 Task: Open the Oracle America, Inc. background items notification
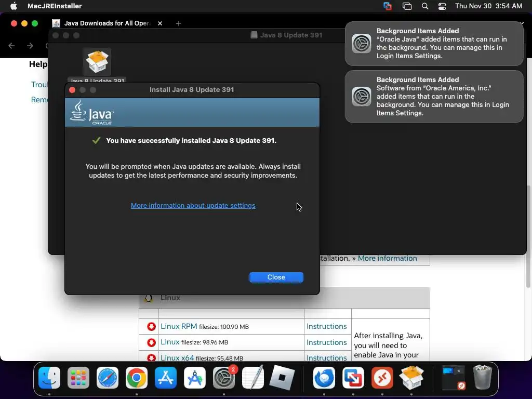pos(434,96)
